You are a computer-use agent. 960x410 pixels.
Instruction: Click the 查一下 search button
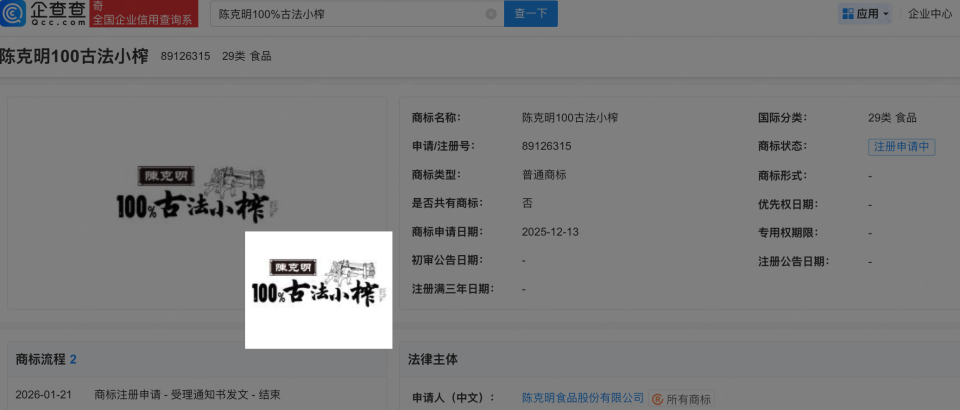(531, 13)
